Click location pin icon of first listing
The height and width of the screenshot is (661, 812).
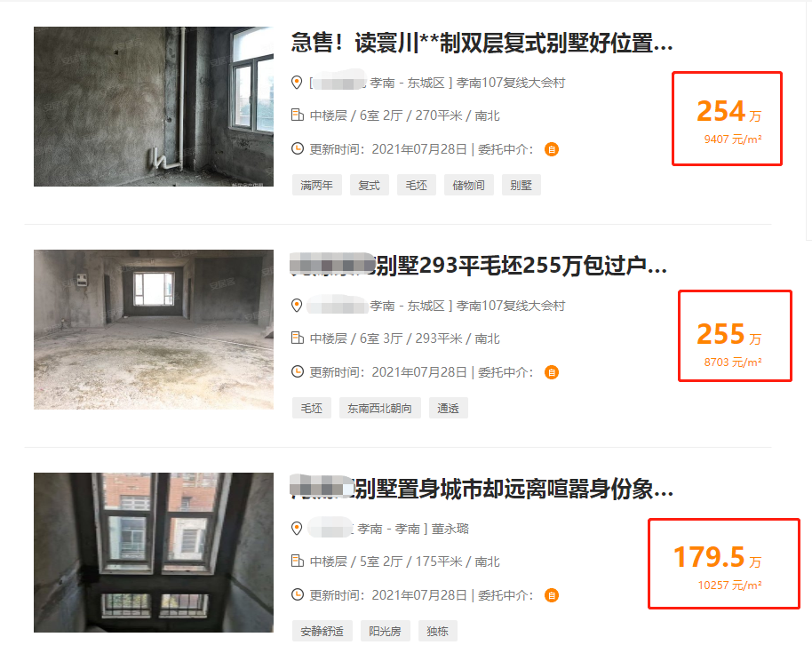coord(297,83)
